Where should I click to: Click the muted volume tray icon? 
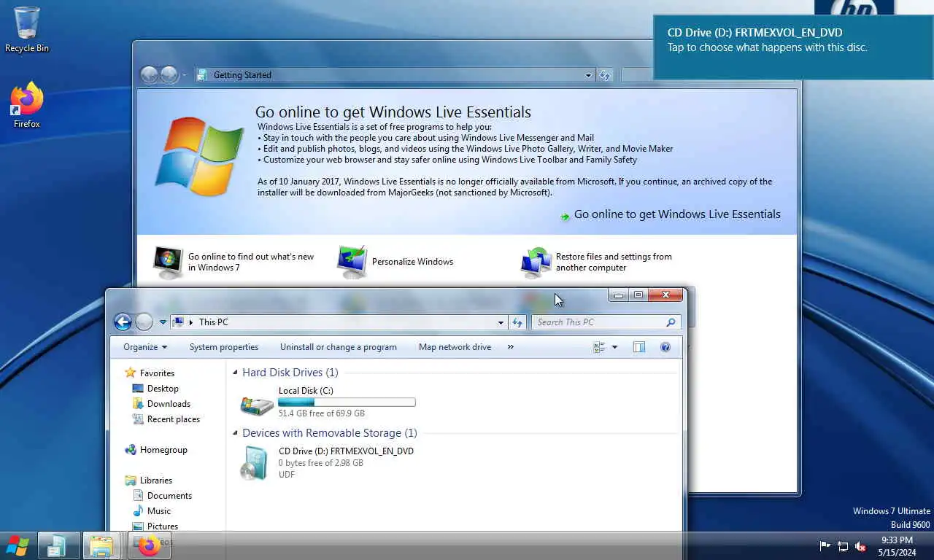[x=860, y=546]
